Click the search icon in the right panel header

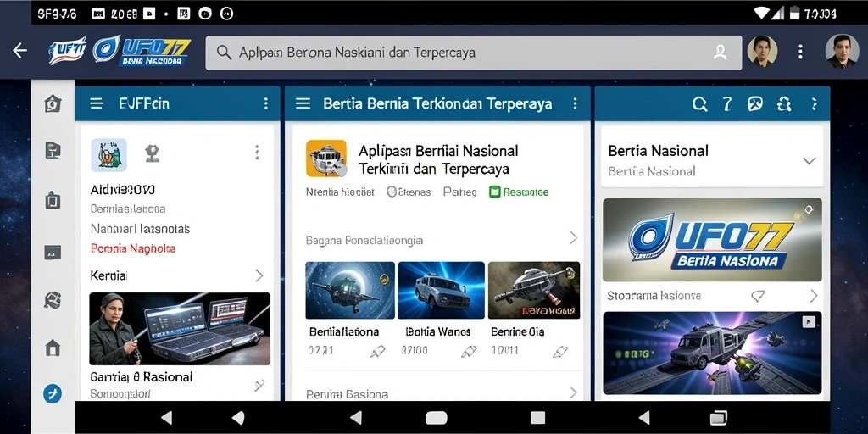[x=699, y=104]
